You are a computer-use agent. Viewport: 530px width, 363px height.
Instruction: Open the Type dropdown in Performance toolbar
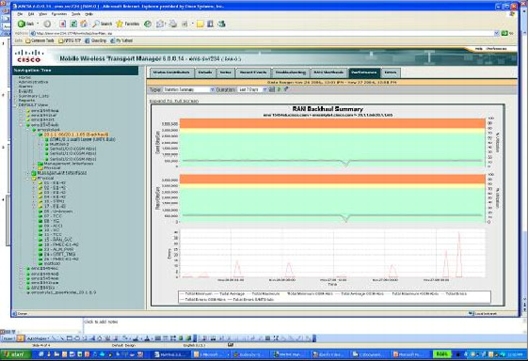click(x=189, y=90)
